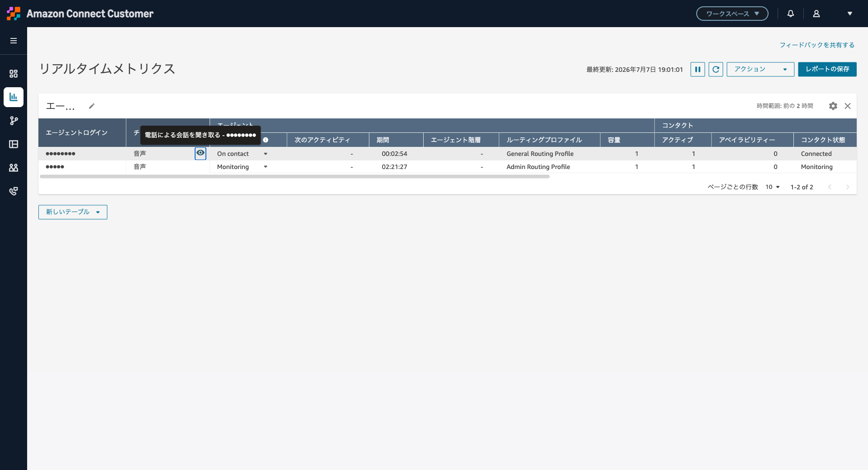Click the 1-2 of 2 pagination text

[x=802, y=187]
